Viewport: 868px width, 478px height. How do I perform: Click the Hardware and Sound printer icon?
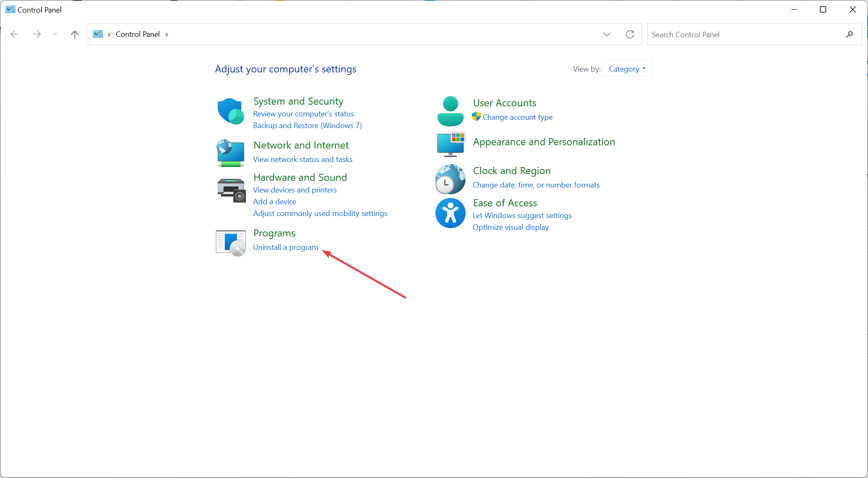pos(231,190)
